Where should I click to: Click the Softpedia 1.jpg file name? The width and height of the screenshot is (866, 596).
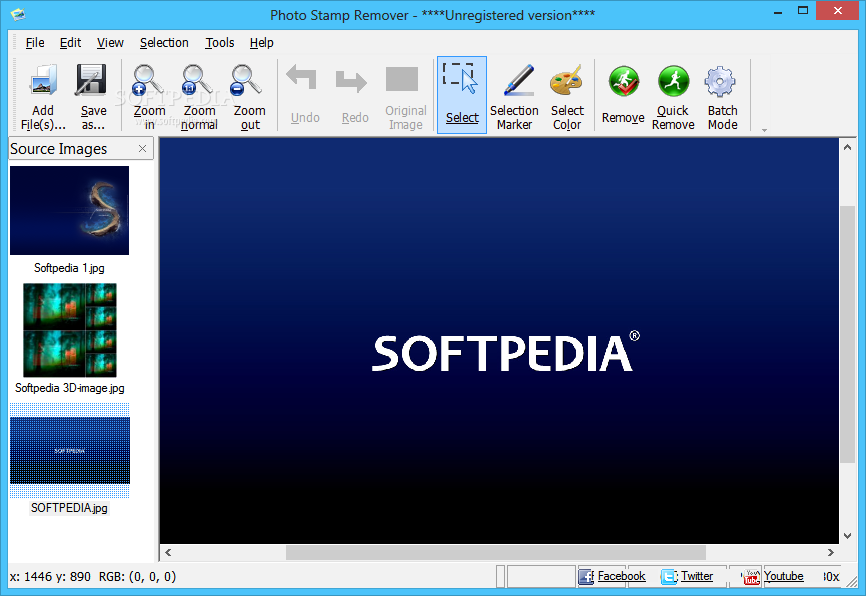click(69, 268)
